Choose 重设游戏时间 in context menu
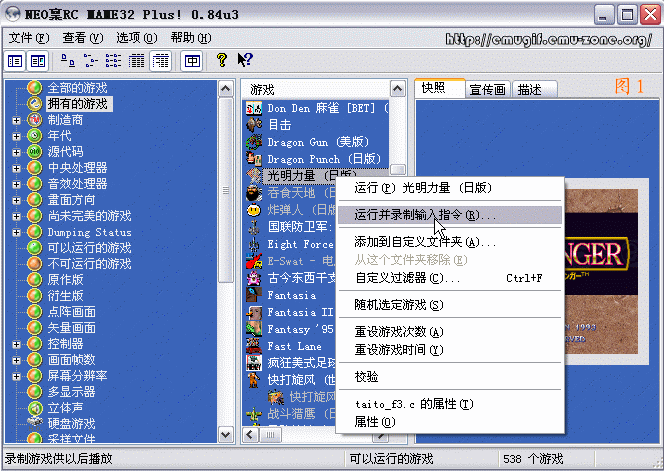The height and width of the screenshot is (471, 664). pos(450,350)
